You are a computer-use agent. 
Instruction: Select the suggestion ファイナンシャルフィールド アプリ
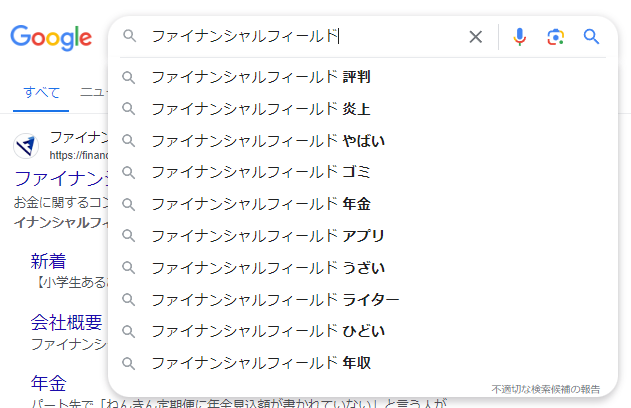click(x=363, y=236)
